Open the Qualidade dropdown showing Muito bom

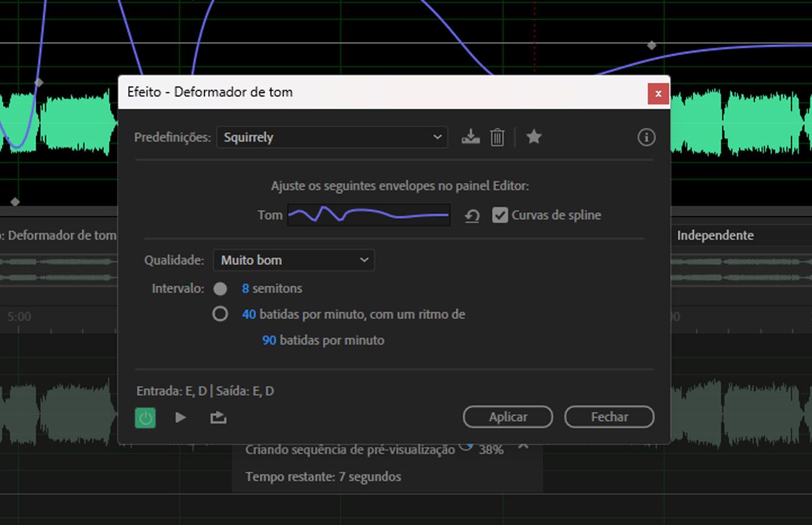pyautogui.click(x=294, y=260)
